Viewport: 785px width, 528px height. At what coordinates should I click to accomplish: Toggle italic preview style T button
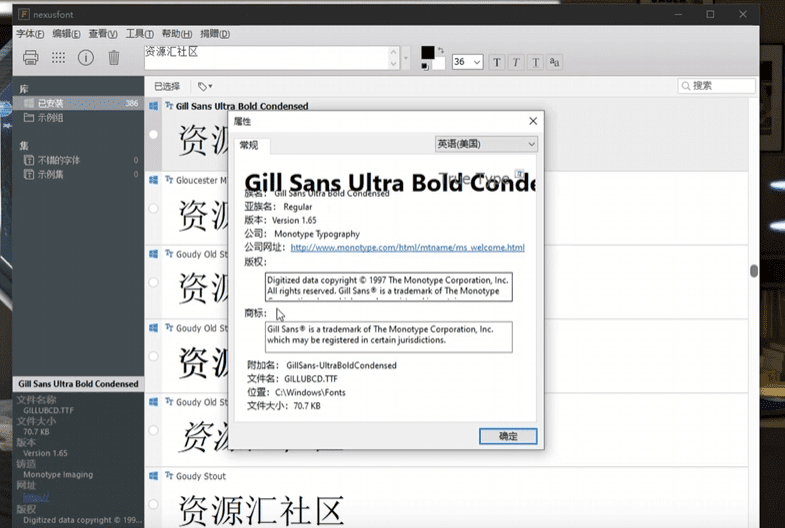516,62
